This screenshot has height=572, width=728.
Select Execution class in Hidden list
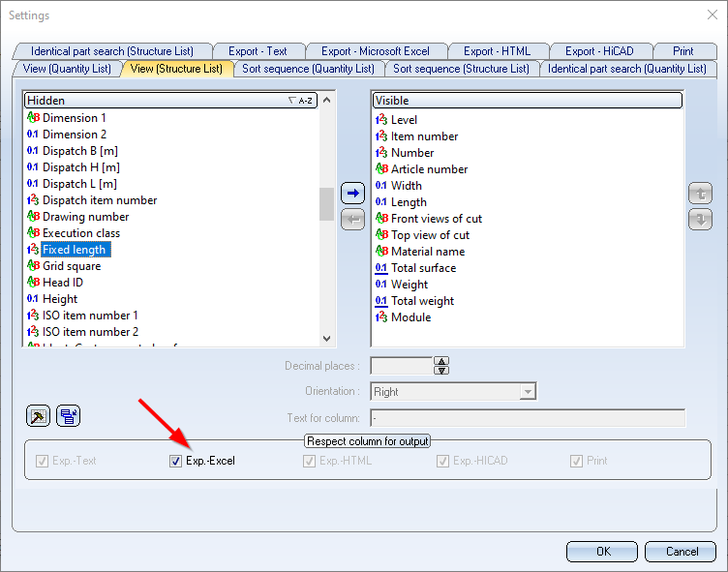click(81, 233)
